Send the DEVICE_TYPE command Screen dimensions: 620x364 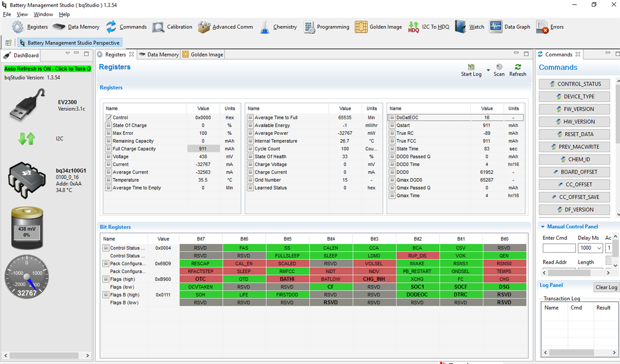[574, 97]
